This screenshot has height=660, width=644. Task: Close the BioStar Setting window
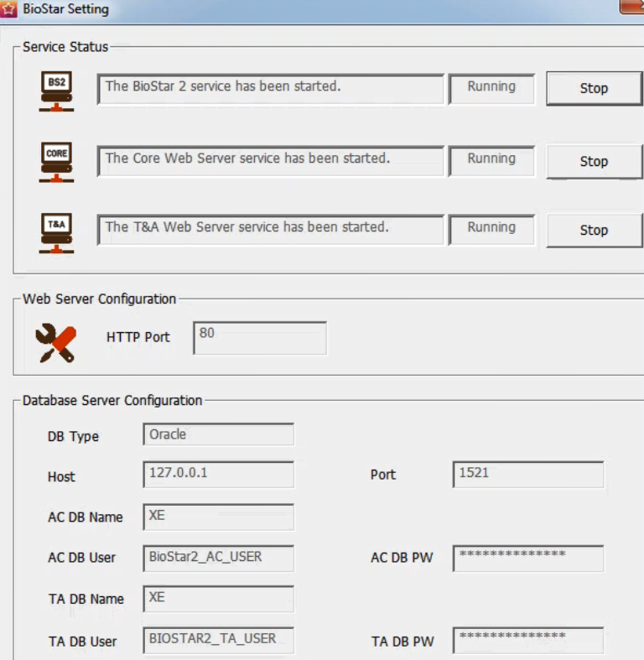pyautogui.click(x=631, y=8)
